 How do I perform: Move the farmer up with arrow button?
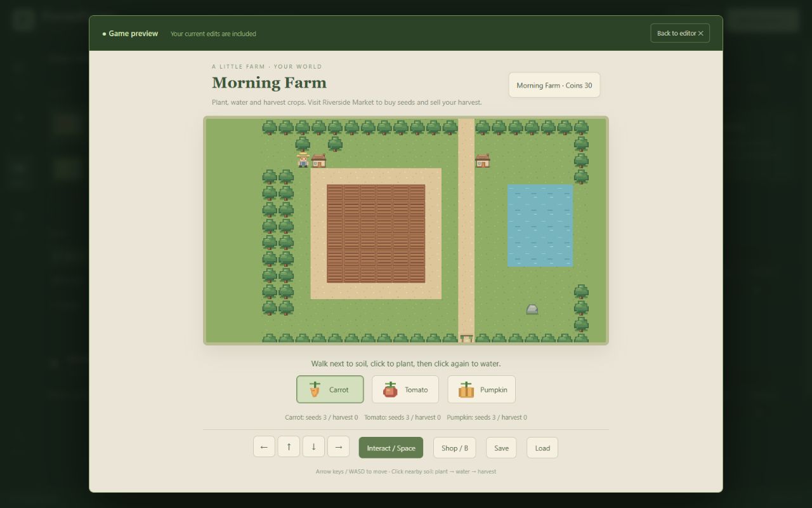coord(289,447)
